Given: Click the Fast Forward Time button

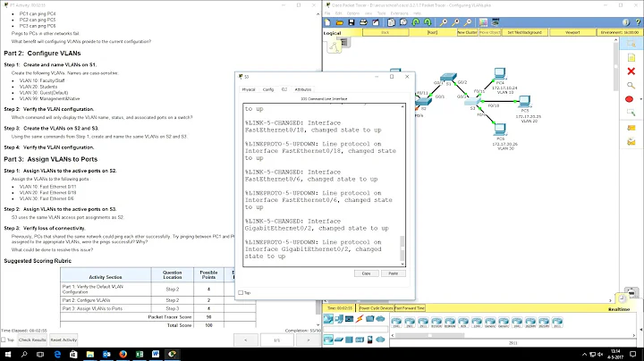Looking at the screenshot, I should coord(410,308).
